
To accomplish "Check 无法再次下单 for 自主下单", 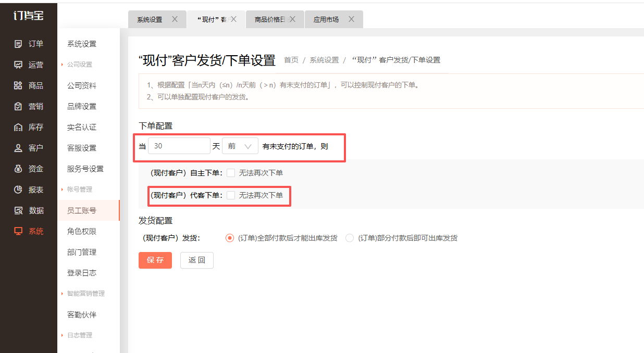I will (x=231, y=173).
